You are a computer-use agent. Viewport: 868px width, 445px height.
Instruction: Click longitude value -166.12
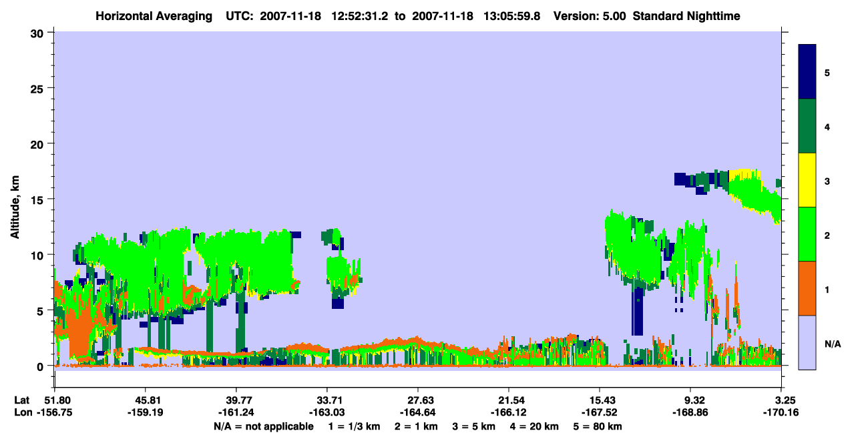tap(509, 413)
